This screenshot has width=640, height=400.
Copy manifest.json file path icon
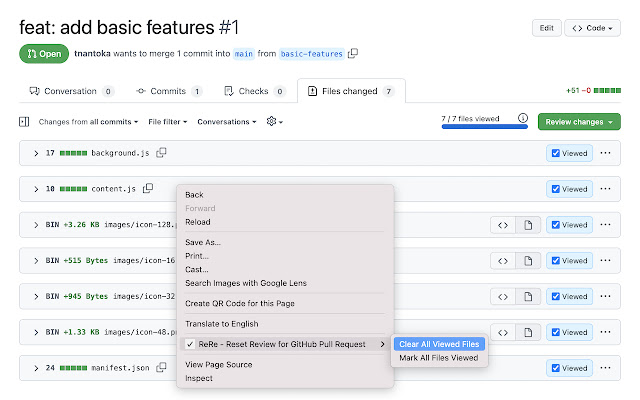pos(162,367)
